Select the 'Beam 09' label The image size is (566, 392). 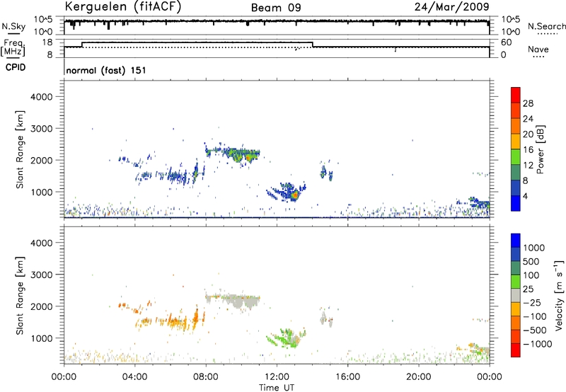(x=276, y=8)
